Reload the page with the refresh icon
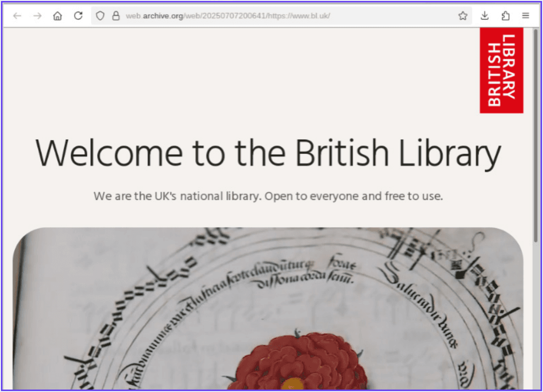The image size is (543, 392). [x=78, y=16]
